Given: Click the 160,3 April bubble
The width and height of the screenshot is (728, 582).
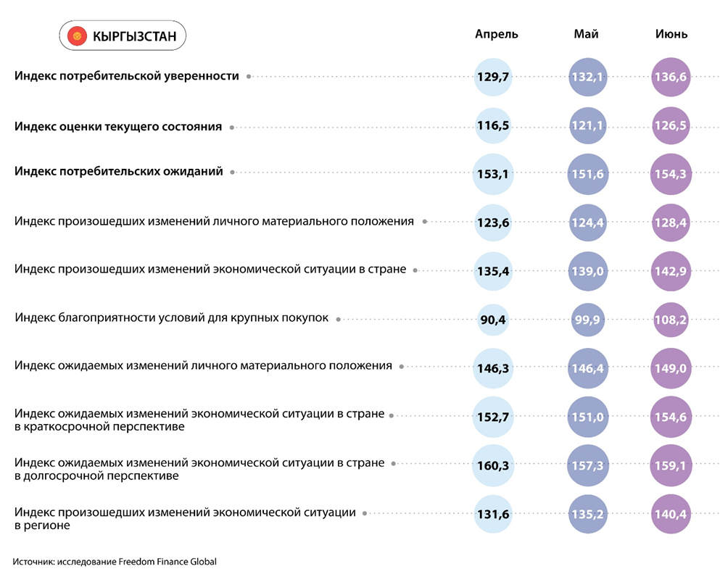Looking at the screenshot, I should pyautogui.click(x=493, y=465).
